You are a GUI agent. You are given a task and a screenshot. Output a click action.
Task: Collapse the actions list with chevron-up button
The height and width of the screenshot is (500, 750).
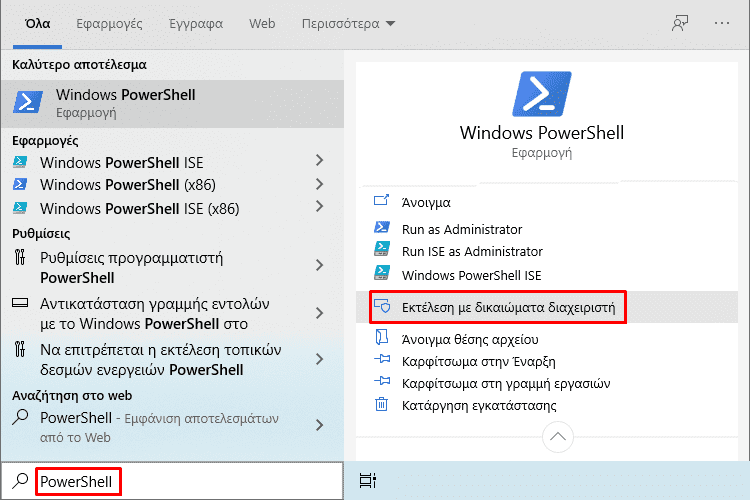tap(558, 437)
